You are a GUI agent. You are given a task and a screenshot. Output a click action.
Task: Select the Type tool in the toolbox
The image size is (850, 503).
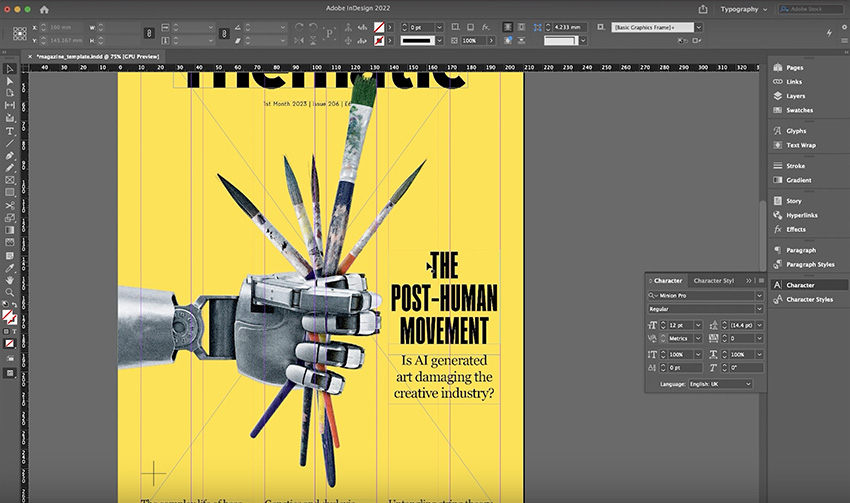(x=10, y=131)
